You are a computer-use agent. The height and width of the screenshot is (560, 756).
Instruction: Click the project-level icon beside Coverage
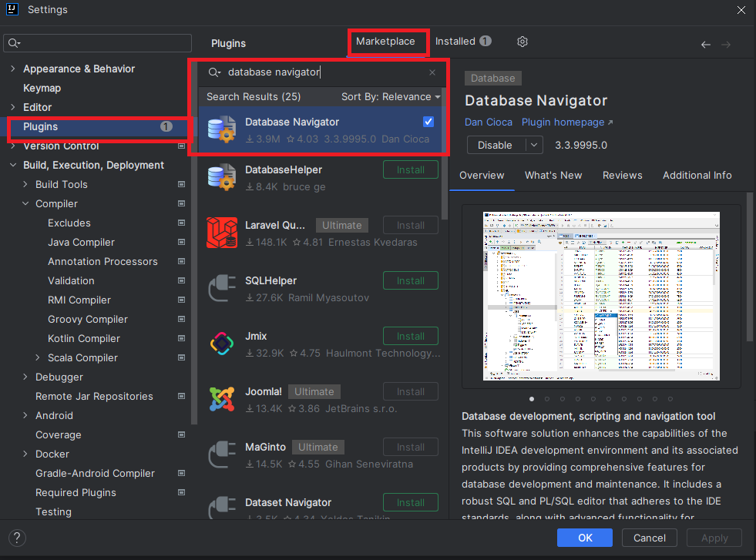[x=181, y=434]
